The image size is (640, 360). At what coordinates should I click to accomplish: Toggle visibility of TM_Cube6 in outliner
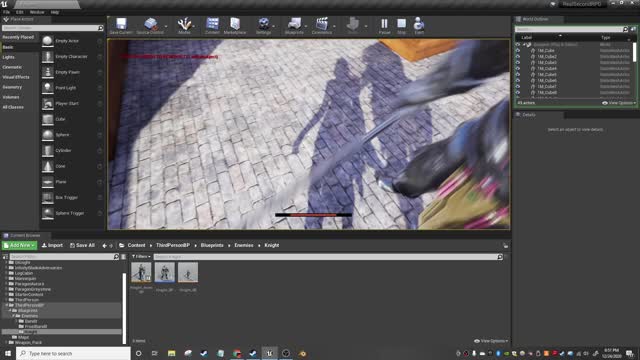pyautogui.click(x=518, y=81)
